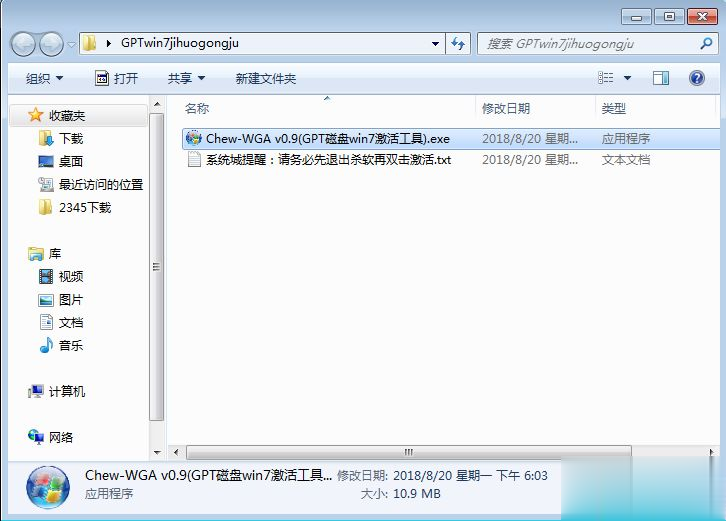Click the large Windows logo in details pane

[48, 487]
